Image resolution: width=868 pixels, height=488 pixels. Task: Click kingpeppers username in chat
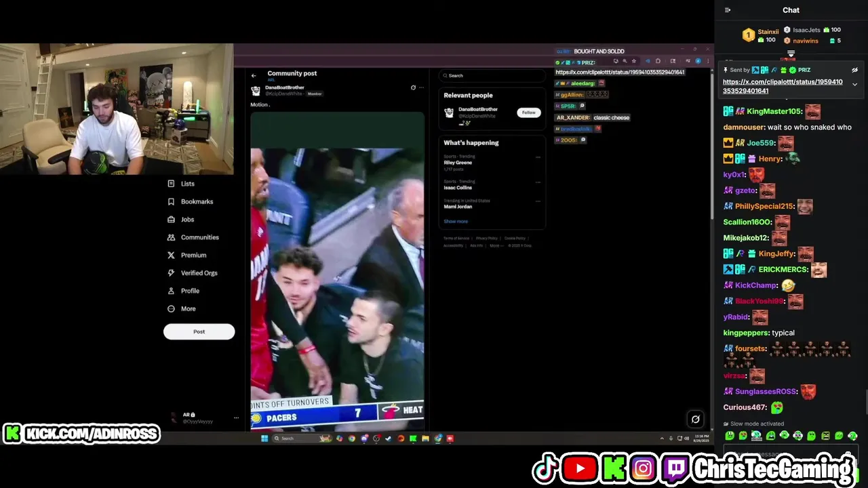pos(746,333)
